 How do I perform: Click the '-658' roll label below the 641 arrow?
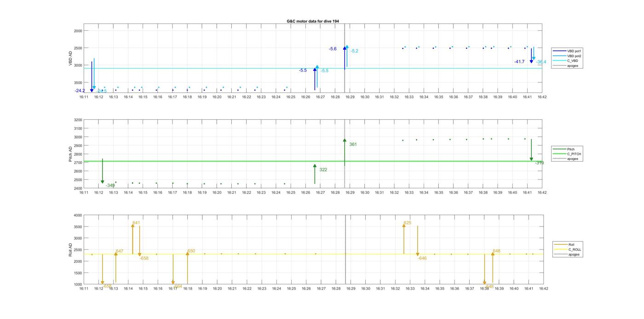[144, 259]
